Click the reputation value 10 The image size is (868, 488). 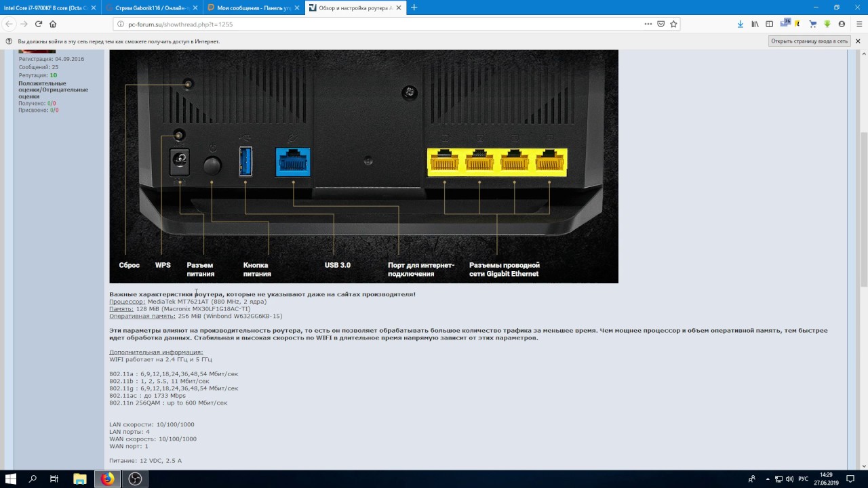[x=54, y=75]
